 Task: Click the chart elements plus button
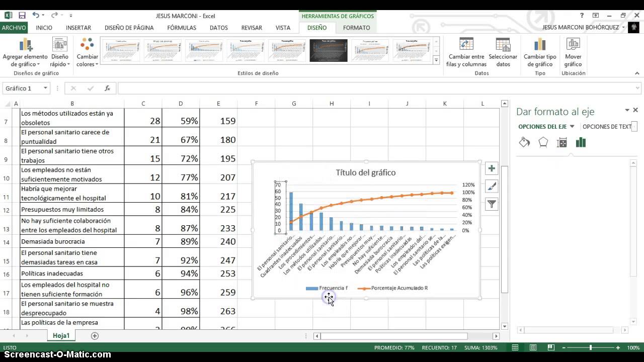coord(492,168)
